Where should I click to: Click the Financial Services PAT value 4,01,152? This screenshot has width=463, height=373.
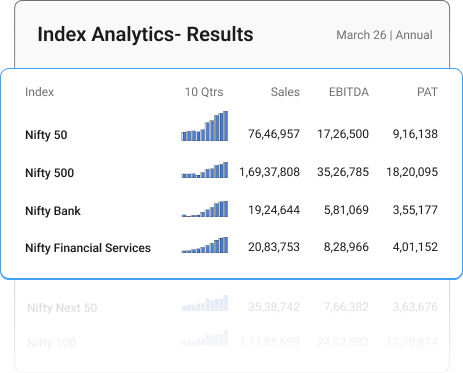pos(415,247)
